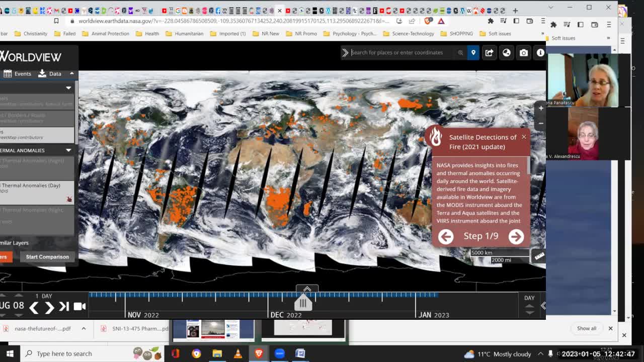Image resolution: width=644 pixels, height=362 pixels.
Task: Click the Worldview URL address bar
Action: (x=234, y=21)
